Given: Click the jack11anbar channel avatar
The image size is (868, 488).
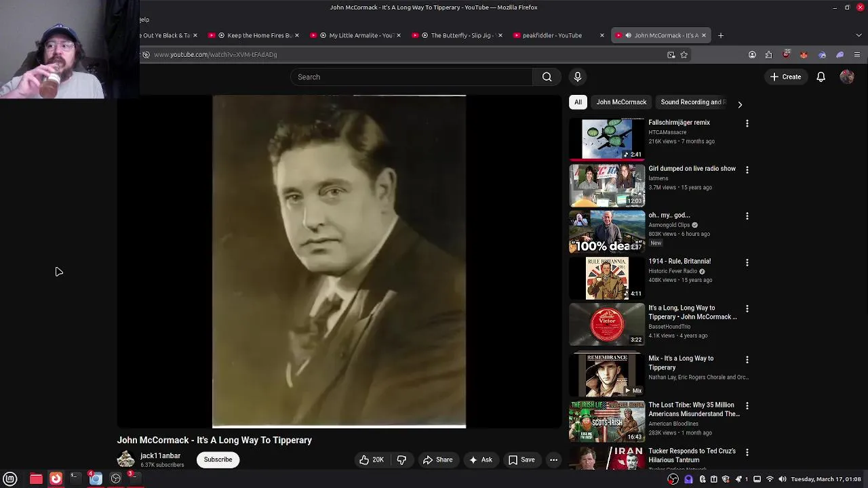Looking at the screenshot, I should click(126, 460).
